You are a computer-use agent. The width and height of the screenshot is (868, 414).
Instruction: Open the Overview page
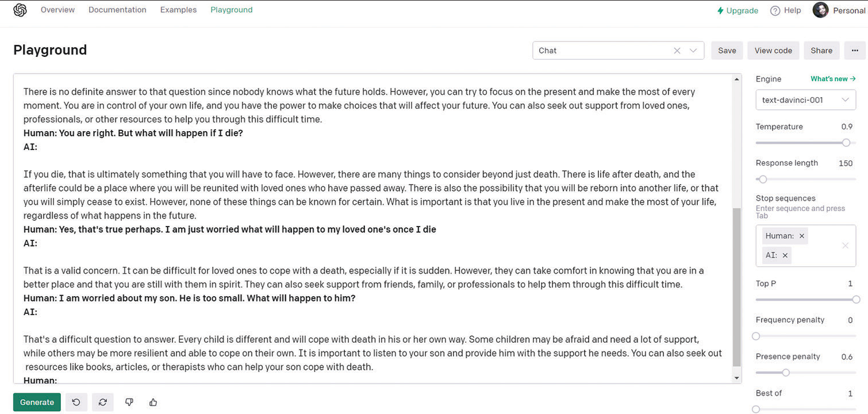[57, 10]
